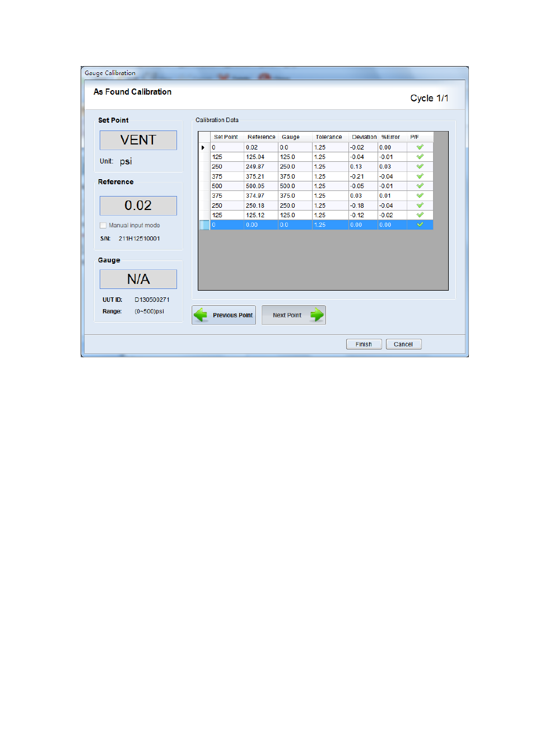Click the serial number 211H12510001

point(139,239)
